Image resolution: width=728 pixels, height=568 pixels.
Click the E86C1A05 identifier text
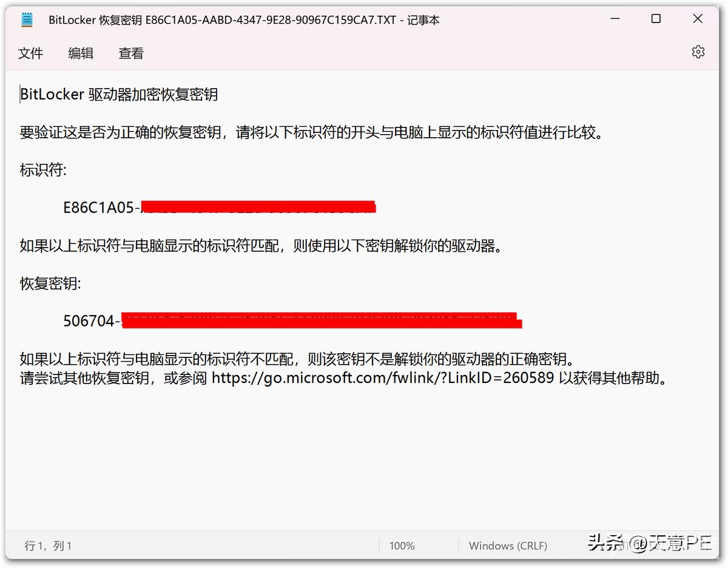[98, 208]
